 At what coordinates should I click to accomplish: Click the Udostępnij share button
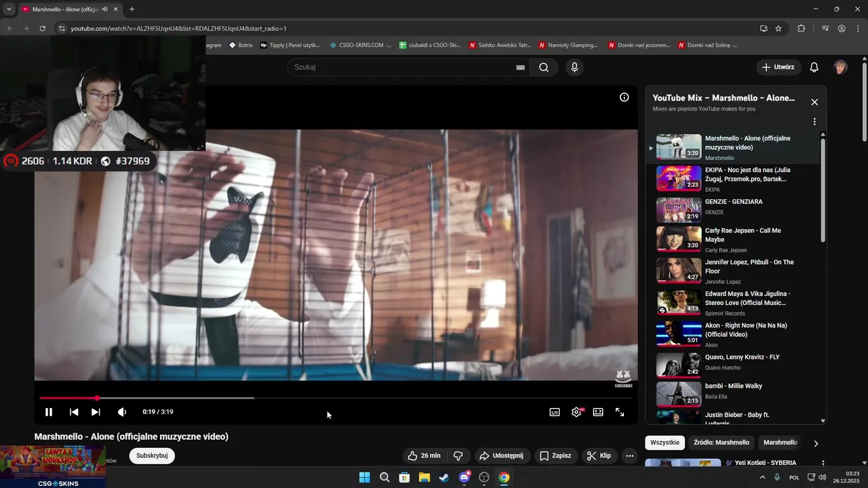pos(501,455)
